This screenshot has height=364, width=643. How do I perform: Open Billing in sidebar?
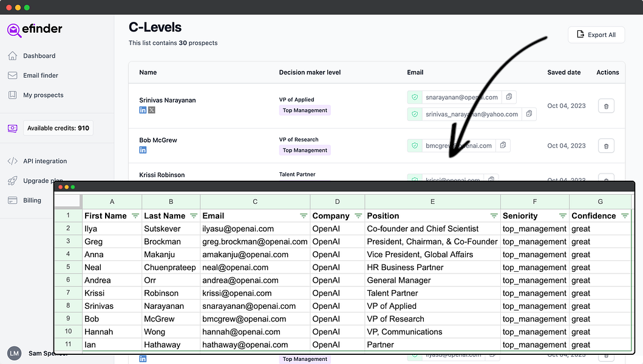coord(32,200)
